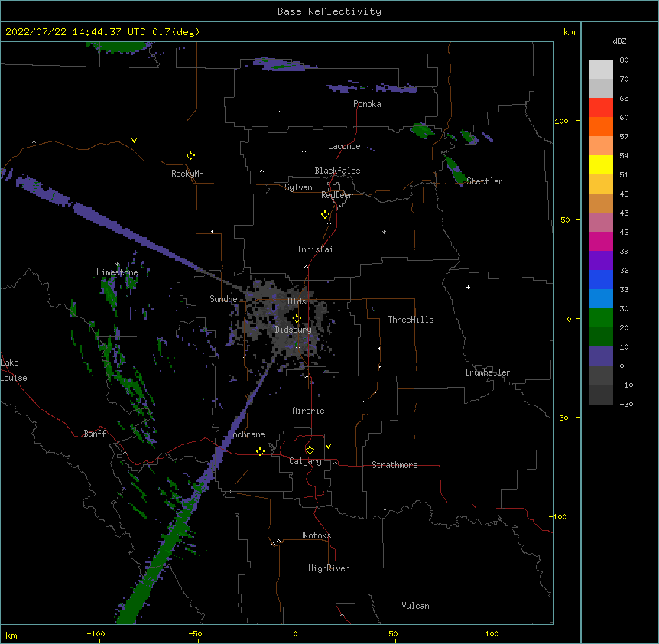The image size is (659, 644).
Task: Click the Cochrane town label
Action: tap(246, 434)
